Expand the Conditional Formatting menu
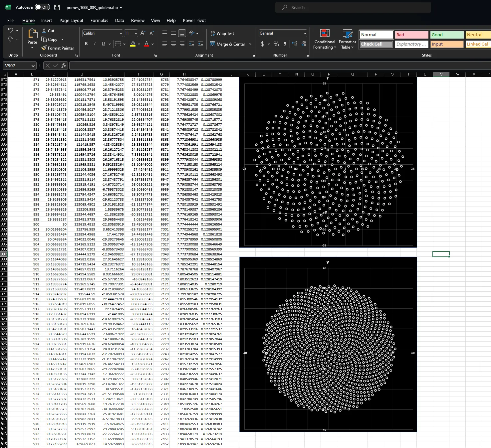The height and width of the screenshot is (448, 491). pyautogui.click(x=325, y=39)
